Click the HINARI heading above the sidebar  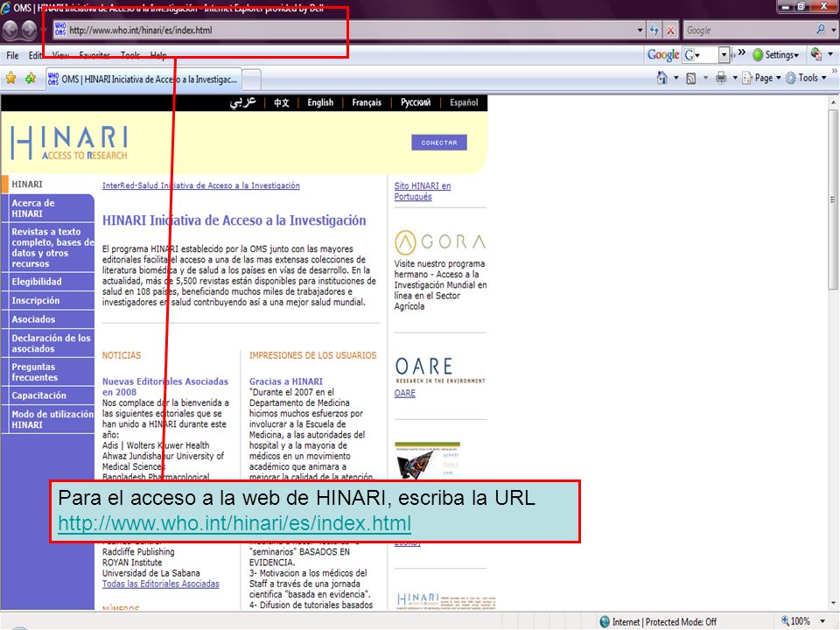pyautogui.click(x=27, y=184)
